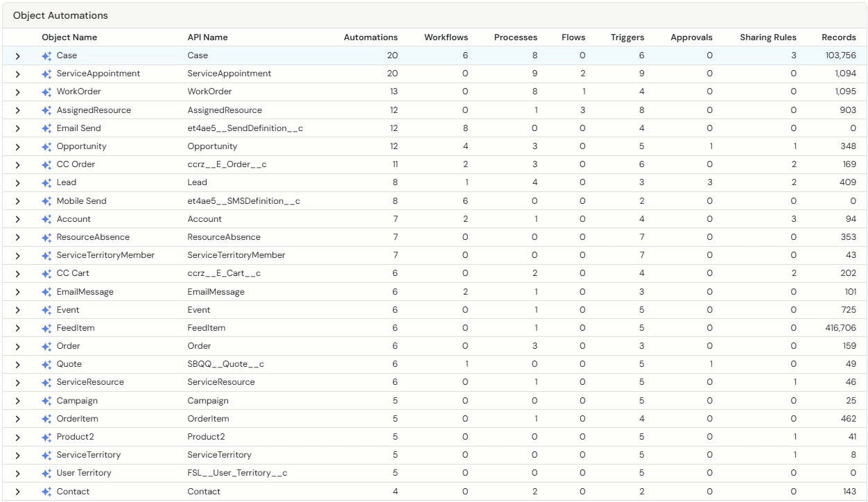This screenshot has width=868, height=502.
Task: Expand the Email Send row chevron
Action: (17, 128)
